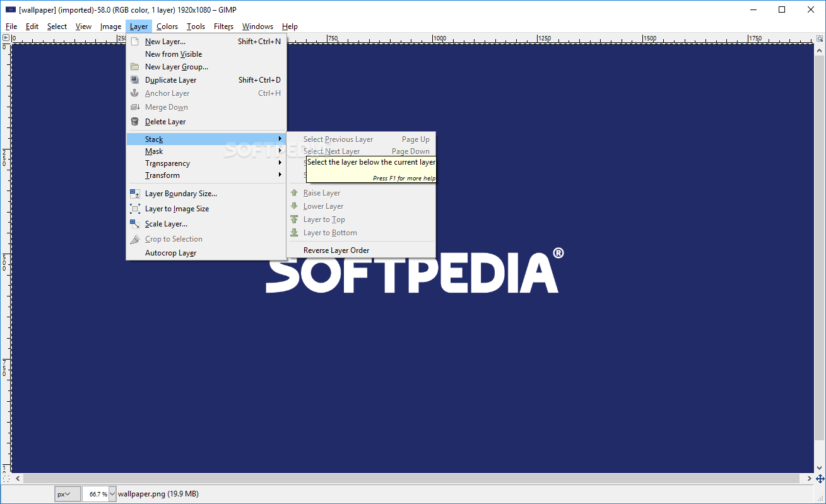Click the Layer to Bottom icon
Screen dimensions: 826x504
tap(294, 233)
